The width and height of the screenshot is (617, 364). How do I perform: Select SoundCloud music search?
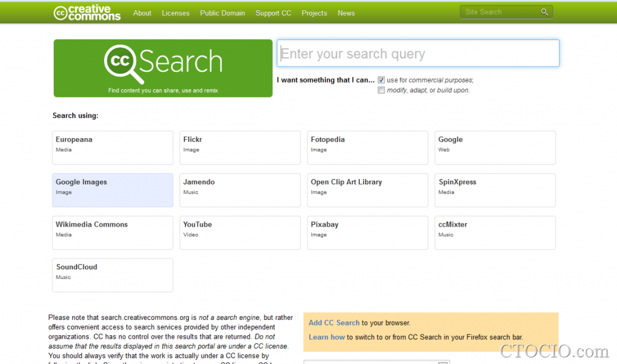pos(113,275)
